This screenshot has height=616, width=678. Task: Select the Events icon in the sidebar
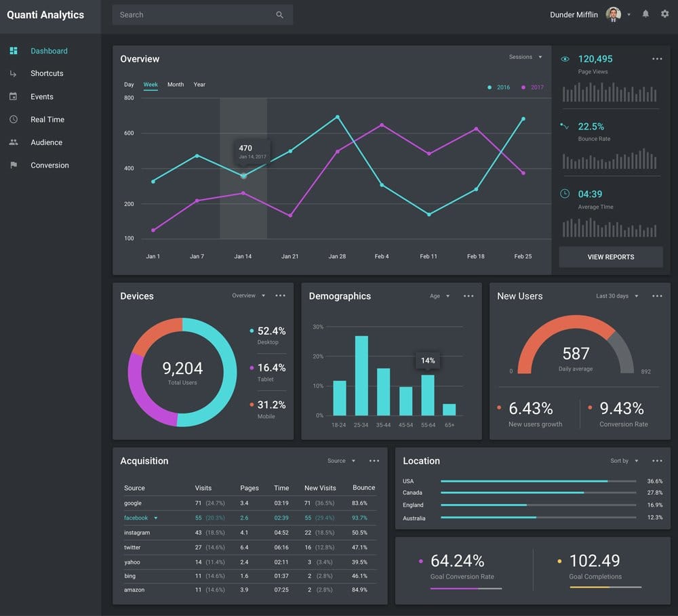[14, 96]
